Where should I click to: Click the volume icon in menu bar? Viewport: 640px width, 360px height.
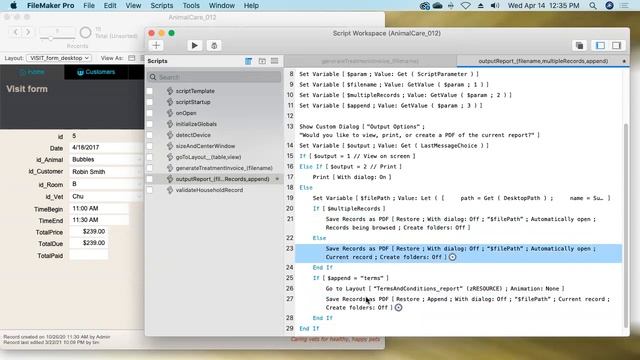tap(495, 6)
